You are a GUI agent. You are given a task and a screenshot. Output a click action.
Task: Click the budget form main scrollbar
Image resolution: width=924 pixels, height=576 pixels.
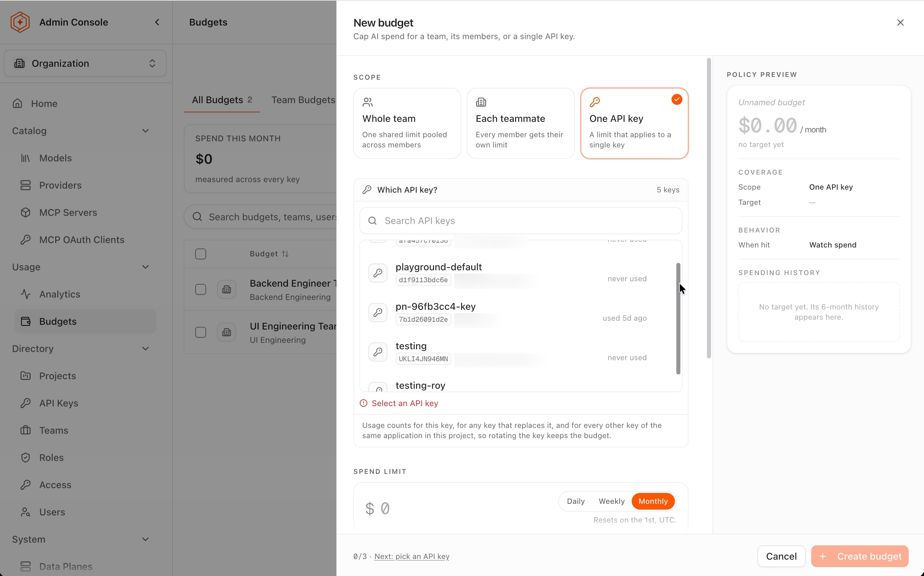coord(709,208)
